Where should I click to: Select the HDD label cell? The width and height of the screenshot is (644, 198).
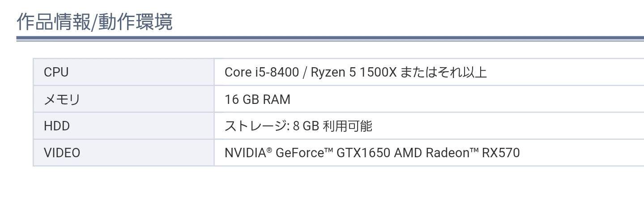[124, 126]
